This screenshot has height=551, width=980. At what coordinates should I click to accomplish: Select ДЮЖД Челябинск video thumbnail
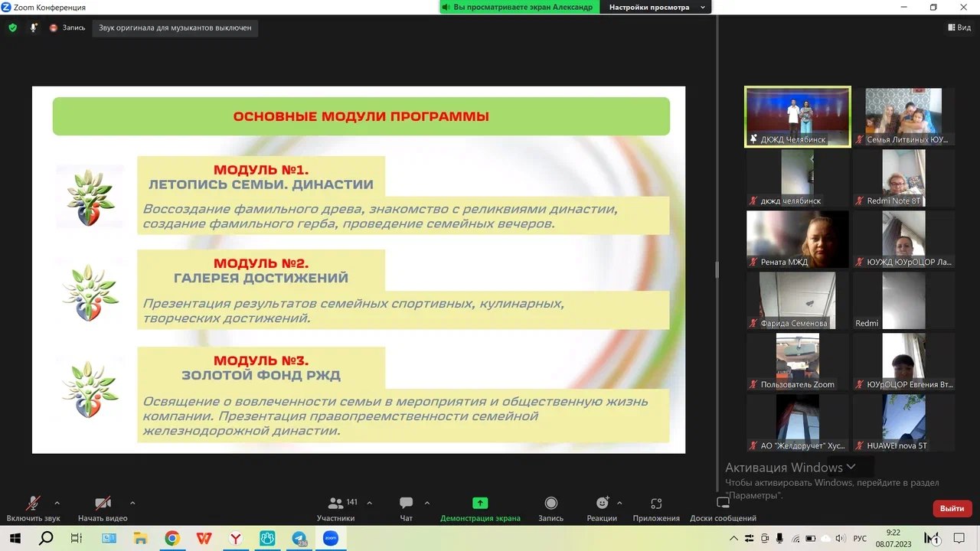pos(798,116)
